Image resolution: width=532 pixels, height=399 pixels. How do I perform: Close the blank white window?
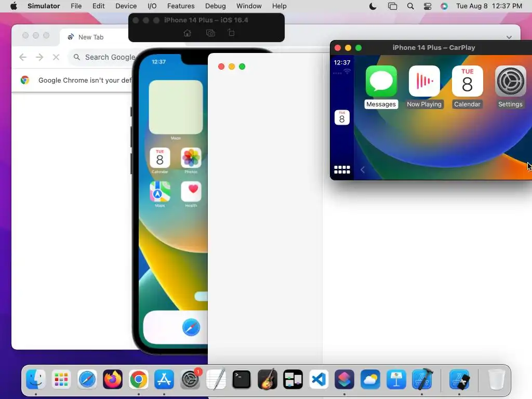click(x=221, y=66)
